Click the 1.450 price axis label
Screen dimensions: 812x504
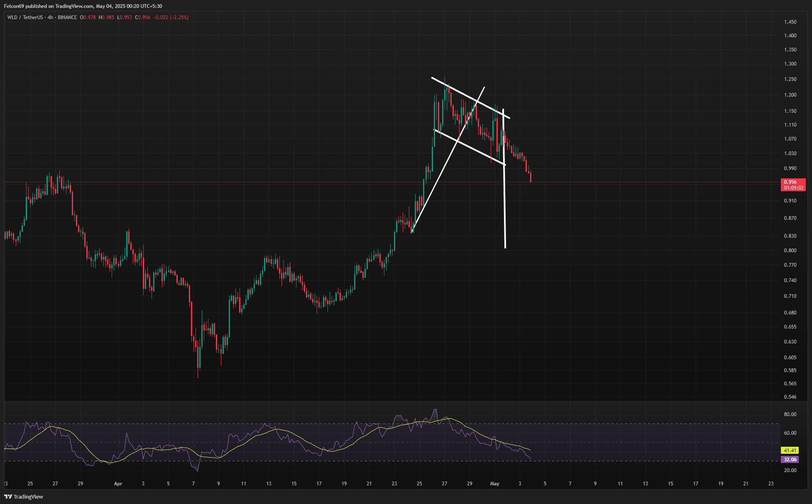pos(790,22)
